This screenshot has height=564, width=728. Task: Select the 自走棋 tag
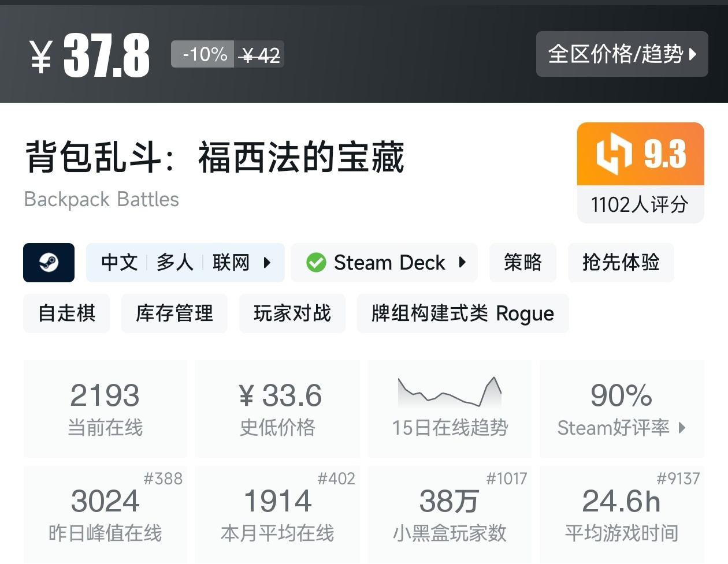click(x=66, y=313)
